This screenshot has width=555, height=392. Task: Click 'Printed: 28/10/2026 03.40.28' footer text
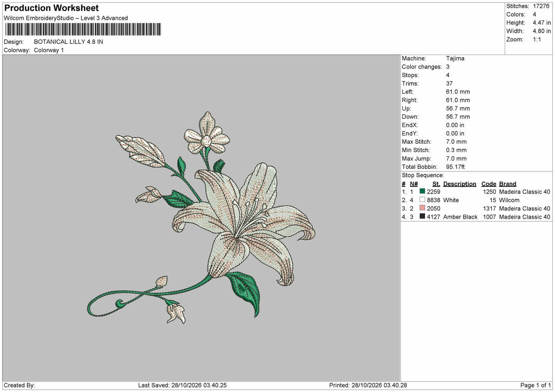tap(368, 386)
